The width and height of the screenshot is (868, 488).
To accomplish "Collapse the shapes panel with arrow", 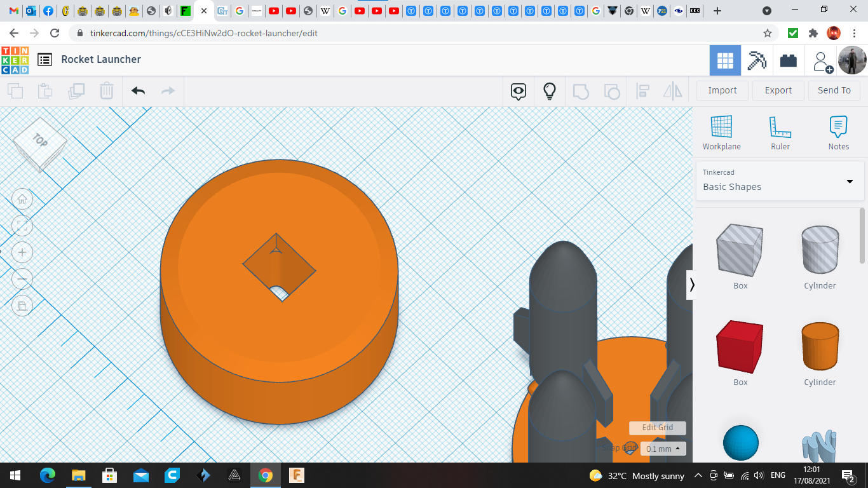I will (692, 285).
